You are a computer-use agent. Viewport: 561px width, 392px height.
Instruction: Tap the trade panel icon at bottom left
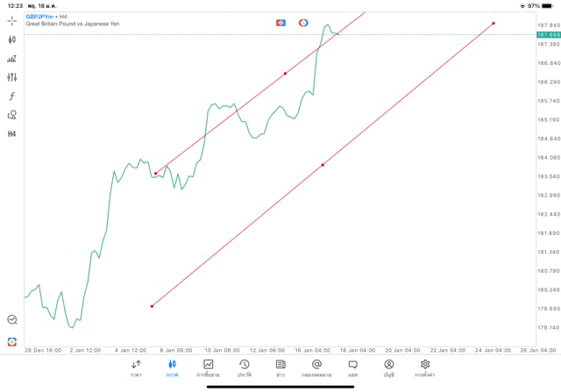coord(12,341)
